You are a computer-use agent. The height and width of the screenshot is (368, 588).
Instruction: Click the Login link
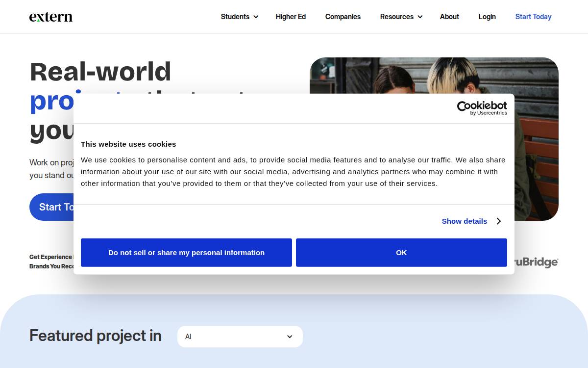click(487, 17)
